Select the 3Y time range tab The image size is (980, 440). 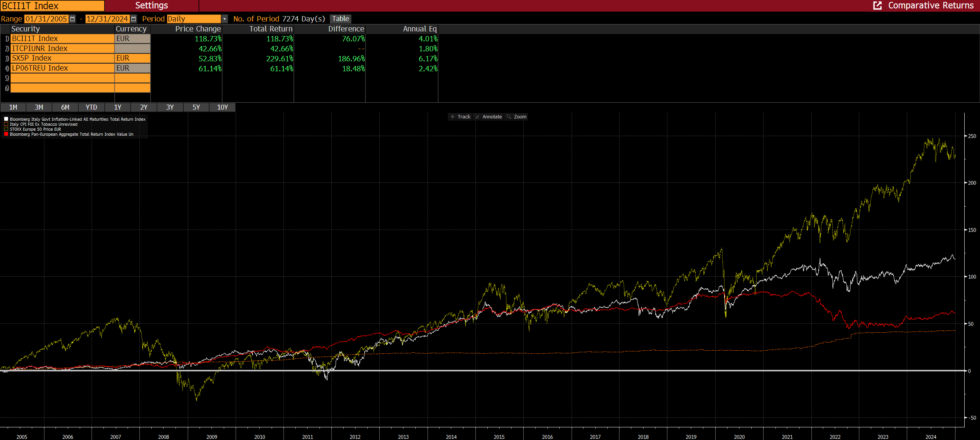[170, 107]
